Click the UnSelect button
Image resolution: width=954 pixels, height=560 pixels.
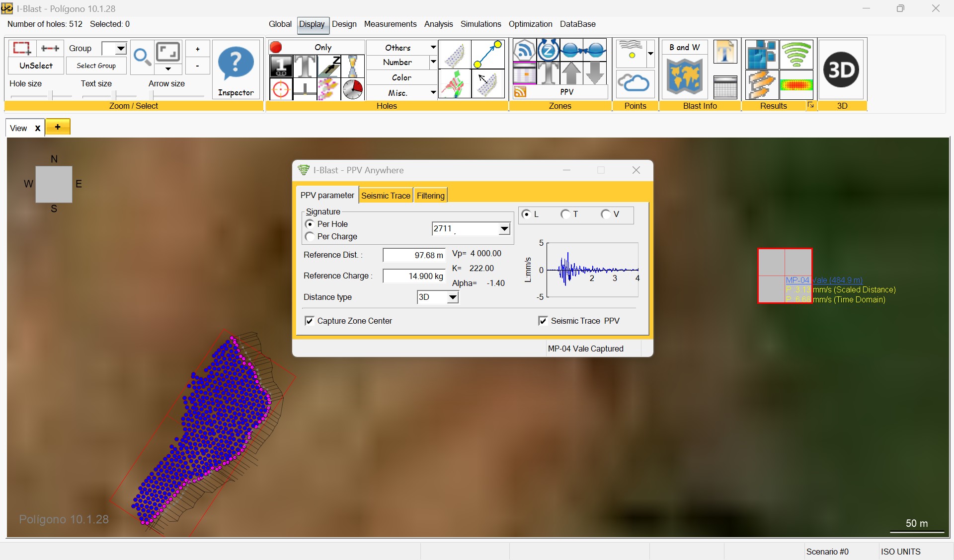[x=35, y=65]
